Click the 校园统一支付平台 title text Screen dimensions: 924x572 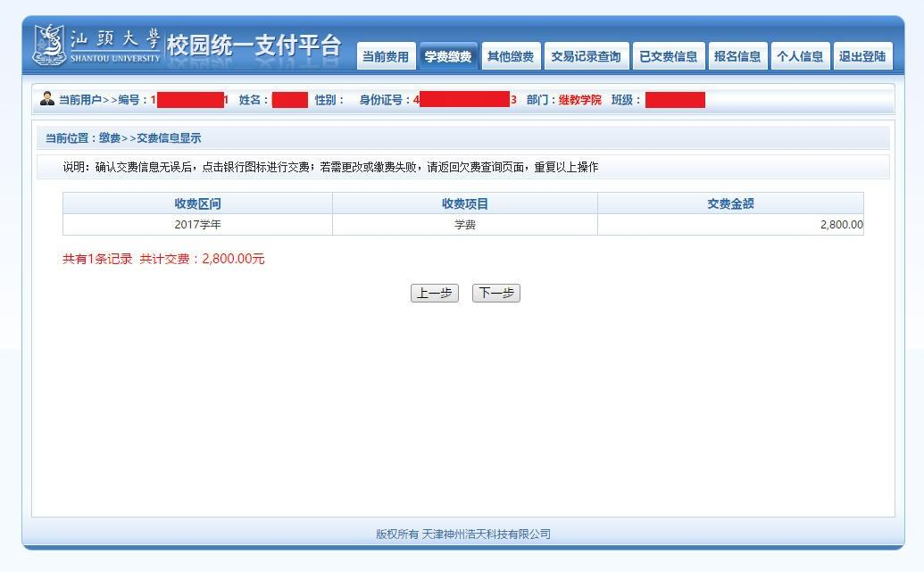coord(254,46)
